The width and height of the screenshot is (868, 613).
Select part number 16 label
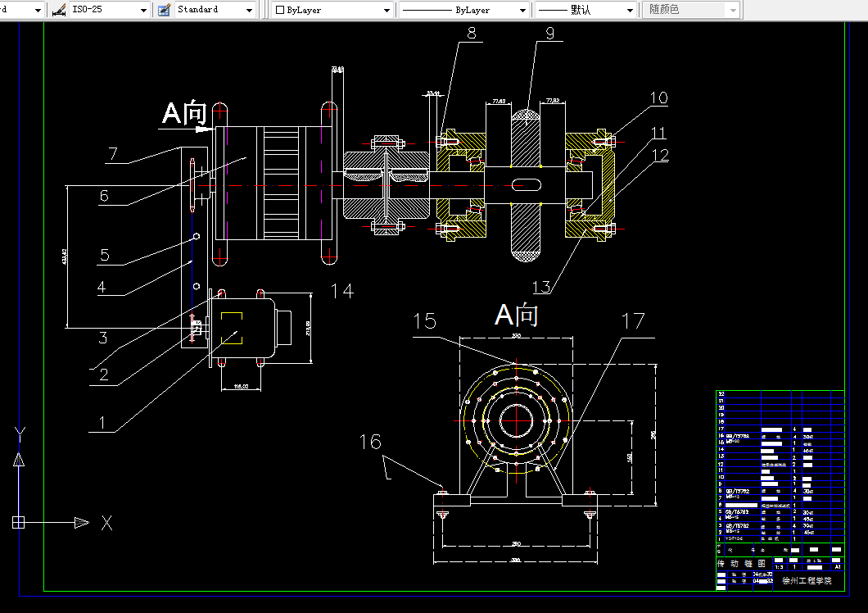click(x=370, y=442)
